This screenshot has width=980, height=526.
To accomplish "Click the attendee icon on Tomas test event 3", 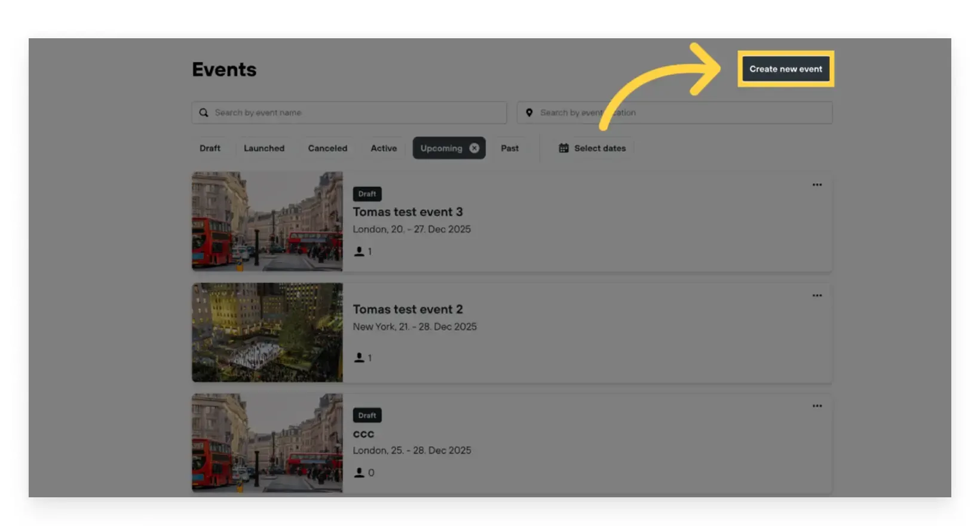I will point(359,252).
